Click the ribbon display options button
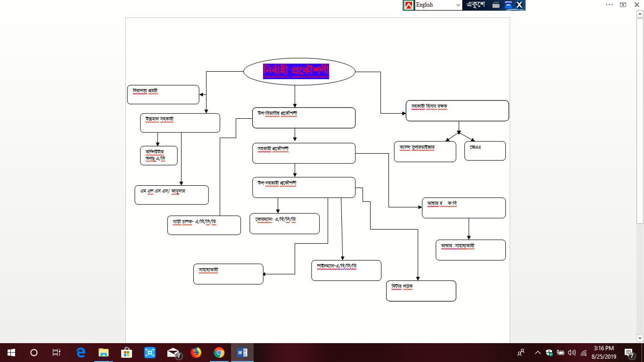Viewport: 644px width, 362px height. point(623,4)
